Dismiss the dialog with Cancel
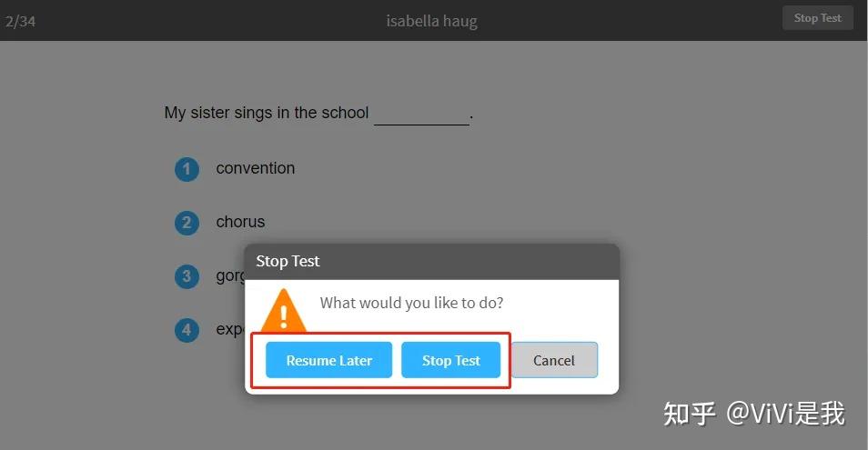 pos(553,360)
